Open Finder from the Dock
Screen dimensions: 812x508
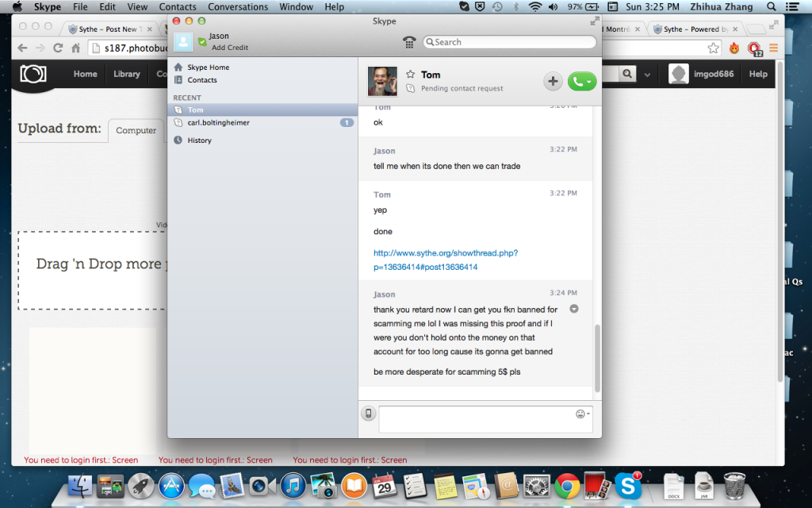[x=80, y=487]
